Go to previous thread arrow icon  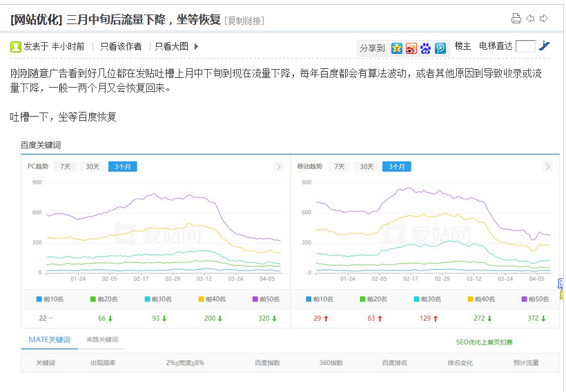(x=530, y=19)
